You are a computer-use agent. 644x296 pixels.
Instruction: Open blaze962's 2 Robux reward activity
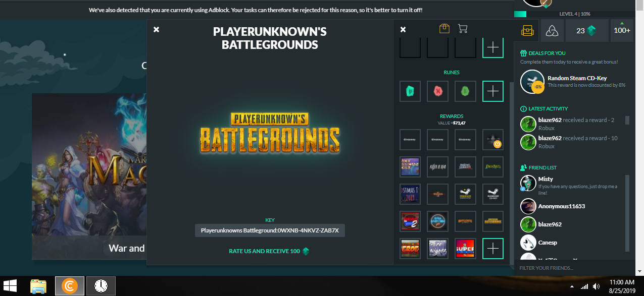[x=572, y=124]
